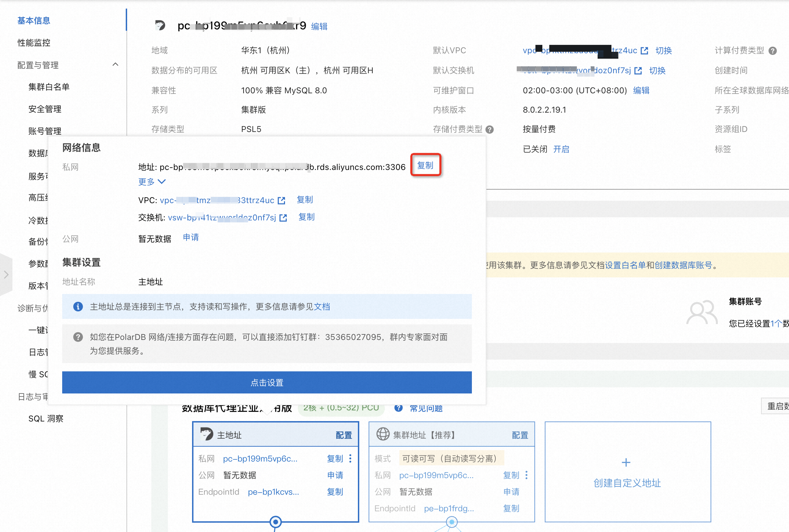Click 切换 for default switch

657,71
